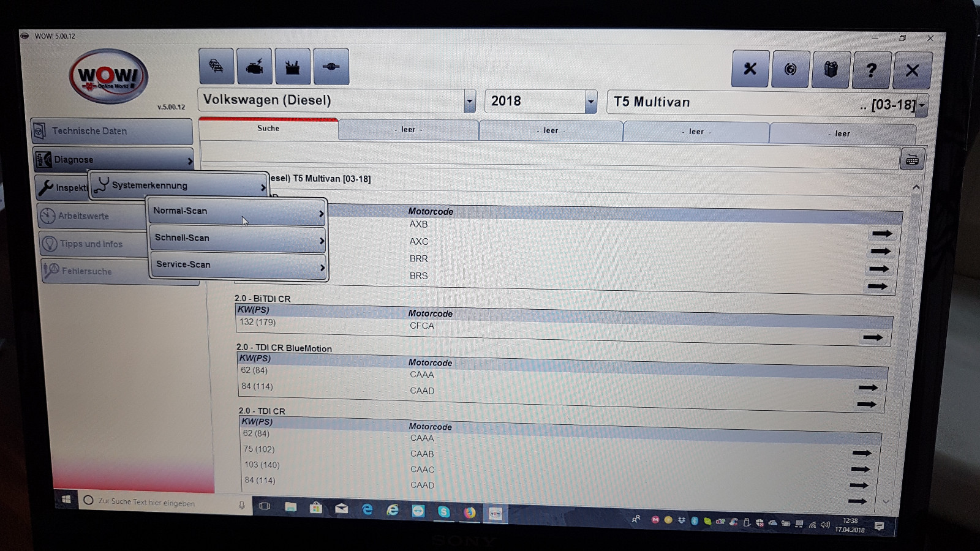Select the second leer tab
The image size is (980, 551).
(551, 131)
